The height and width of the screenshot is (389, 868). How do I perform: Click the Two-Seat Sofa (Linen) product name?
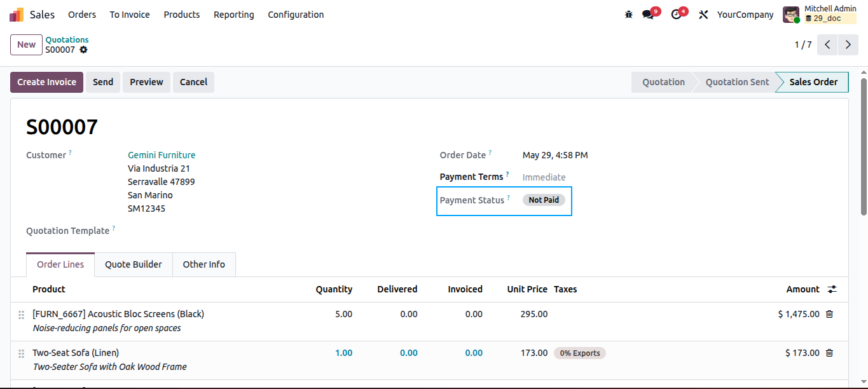point(76,353)
